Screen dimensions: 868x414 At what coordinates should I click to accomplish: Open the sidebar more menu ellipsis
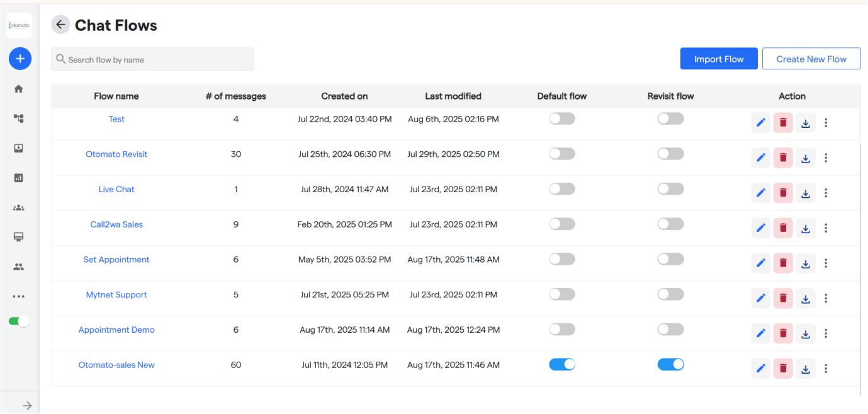click(19, 296)
